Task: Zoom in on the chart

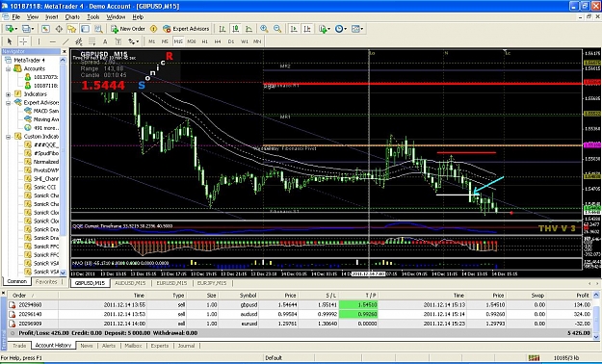Action: (x=264, y=29)
